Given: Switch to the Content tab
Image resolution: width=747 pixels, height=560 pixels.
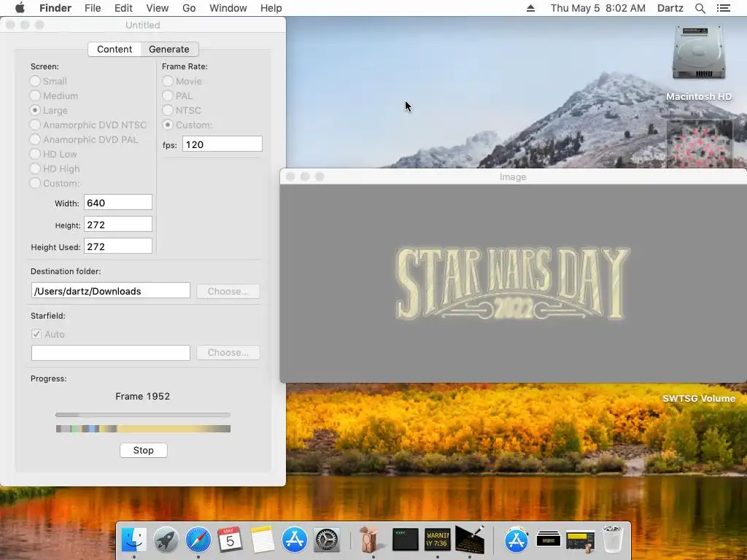Looking at the screenshot, I should click(115, 49).
